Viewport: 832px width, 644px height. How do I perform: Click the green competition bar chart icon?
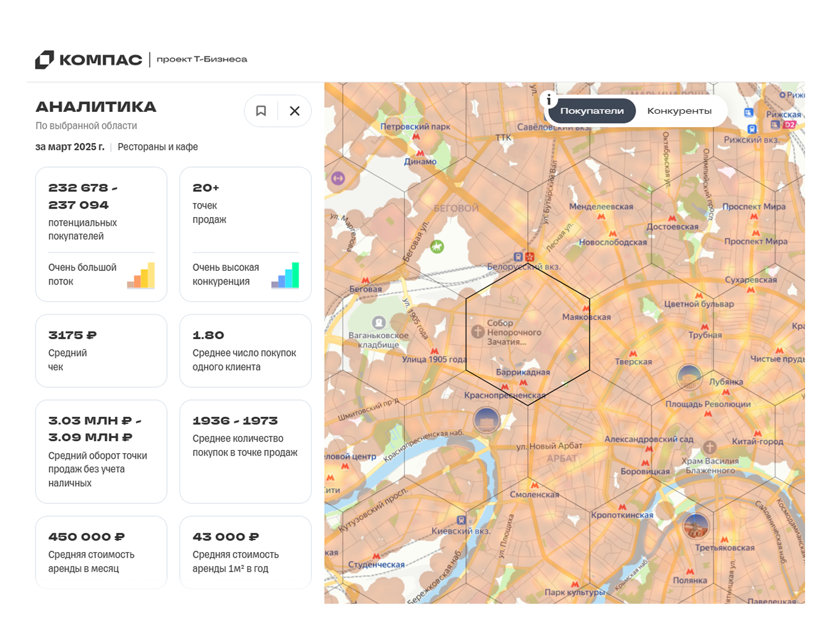[x=285, y=275]
